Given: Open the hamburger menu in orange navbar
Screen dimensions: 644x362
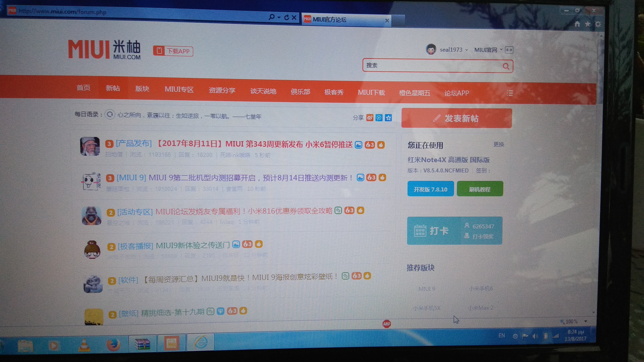Looking at the screenshot, I should tap(510, 93).
